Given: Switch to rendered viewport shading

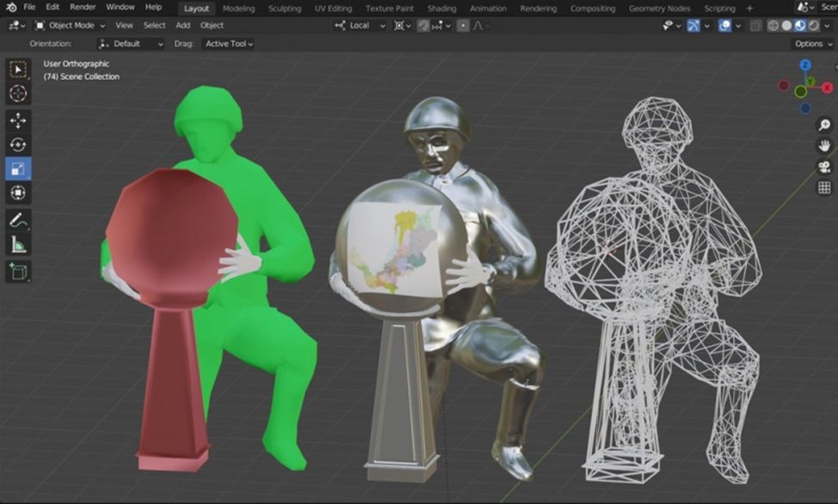Looking at the screenshot, I should [813, 25].
